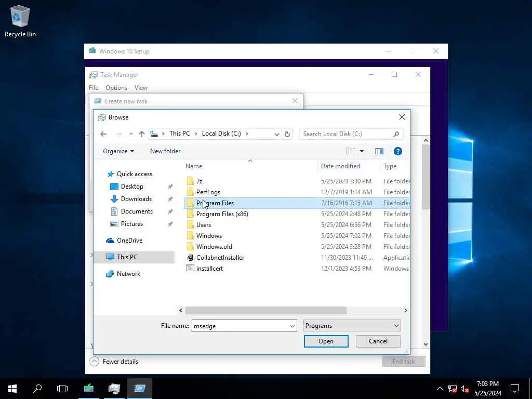The height and width of the screenshot is (399, 532).
Task: Sort by the Date modified column header
Action: pos(340,166)
